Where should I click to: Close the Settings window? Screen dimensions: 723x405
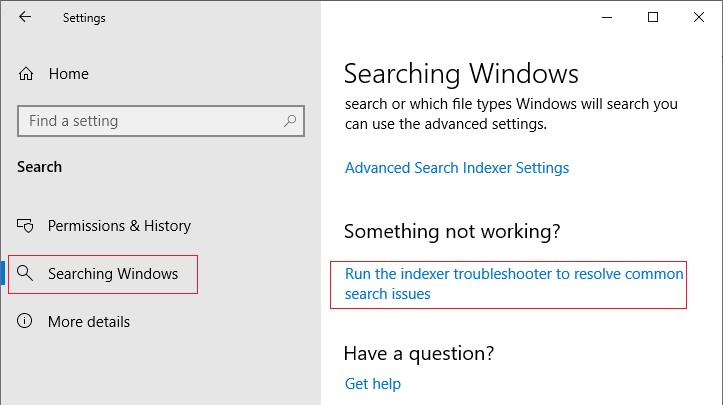699,18
